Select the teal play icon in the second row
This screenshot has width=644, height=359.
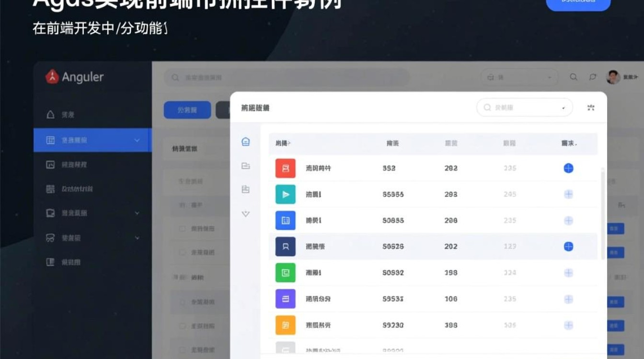coord(285,194)
